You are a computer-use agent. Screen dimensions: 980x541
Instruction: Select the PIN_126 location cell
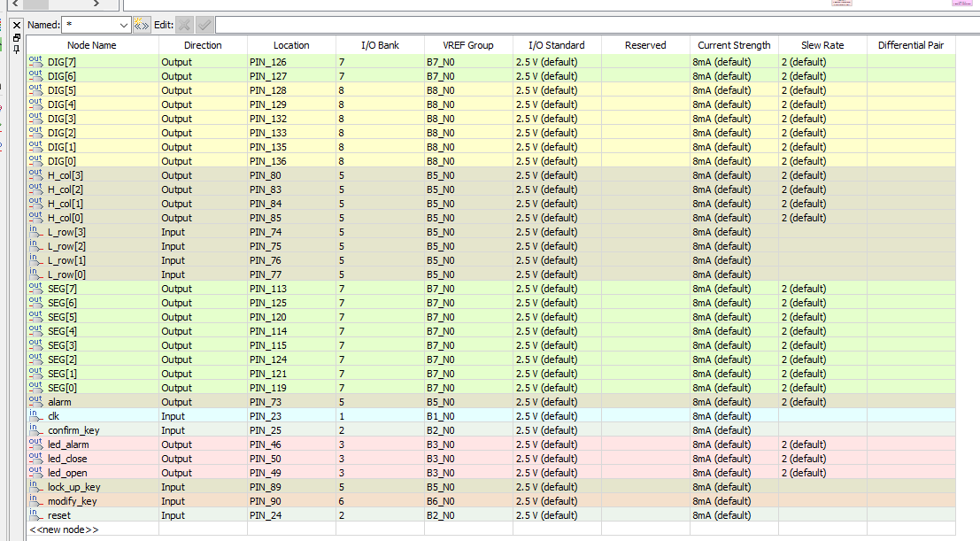point(291,62)
